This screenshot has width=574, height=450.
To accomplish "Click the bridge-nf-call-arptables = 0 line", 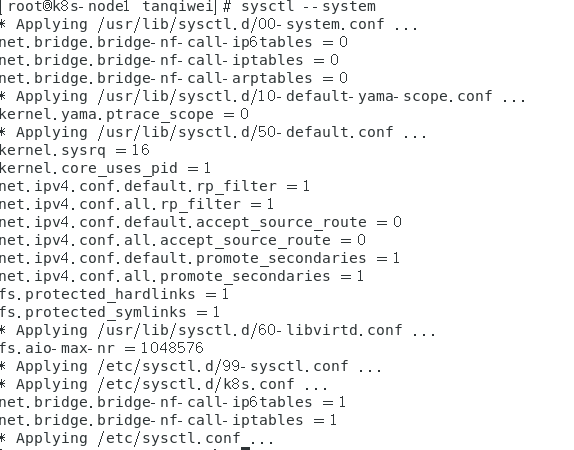I will [x=174, y=78].
